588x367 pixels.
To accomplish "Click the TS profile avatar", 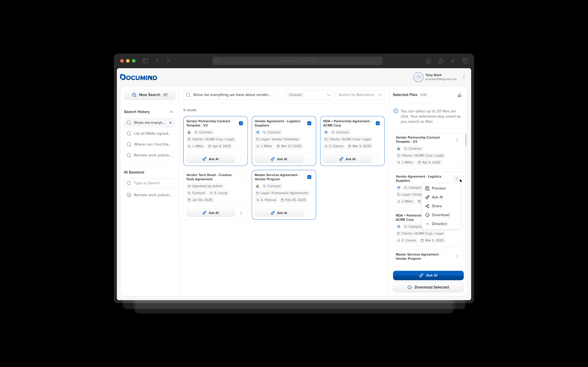I will (x=418, y=77).
